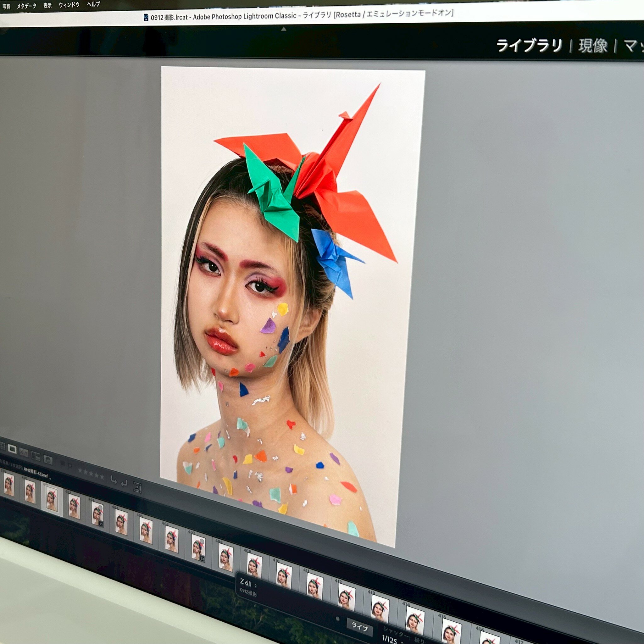644x644 pixels.
Task: Set rating to three stars
Action: point(91,474)
